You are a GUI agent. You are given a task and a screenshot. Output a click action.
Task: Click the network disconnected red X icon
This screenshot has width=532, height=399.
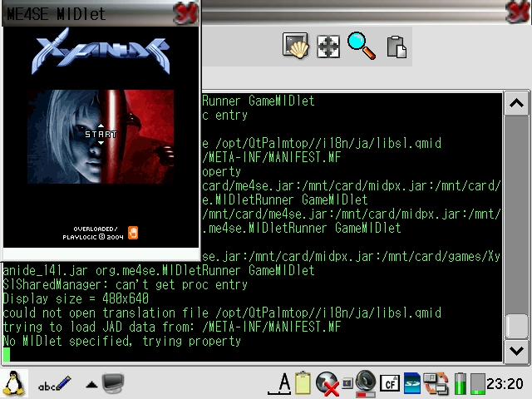point(327,384)
